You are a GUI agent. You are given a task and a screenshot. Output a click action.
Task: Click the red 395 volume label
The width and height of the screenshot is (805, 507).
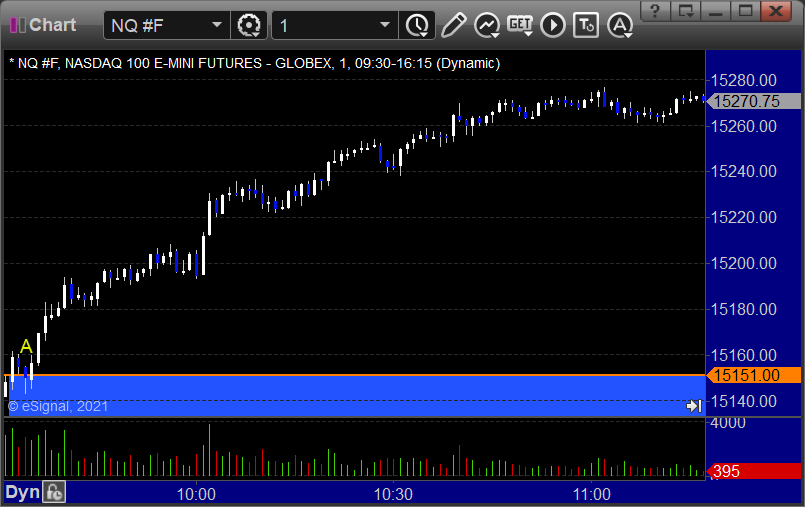pos(754,471)
